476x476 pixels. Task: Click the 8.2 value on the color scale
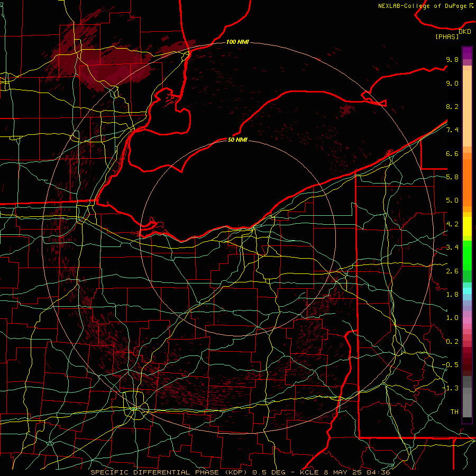pos(452,106)
